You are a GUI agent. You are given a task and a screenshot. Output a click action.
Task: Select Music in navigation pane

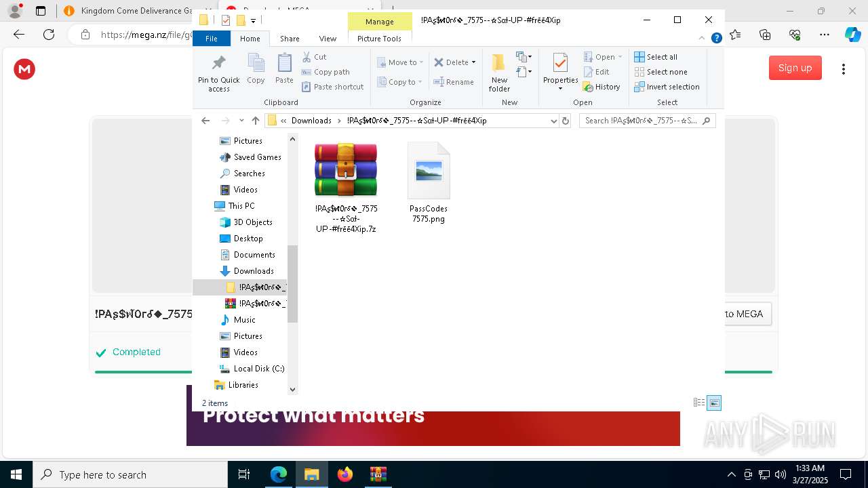point(244,320)
